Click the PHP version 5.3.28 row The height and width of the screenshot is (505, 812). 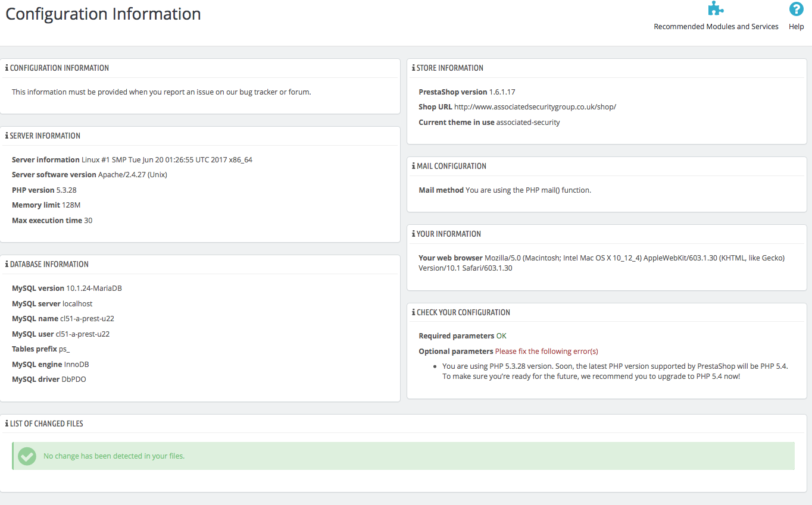(44, 190)
